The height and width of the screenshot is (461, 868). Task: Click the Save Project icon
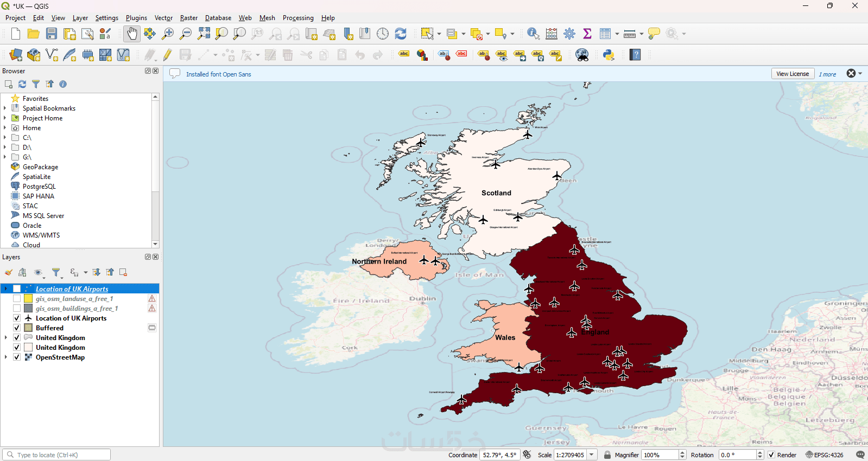[52, 34]
